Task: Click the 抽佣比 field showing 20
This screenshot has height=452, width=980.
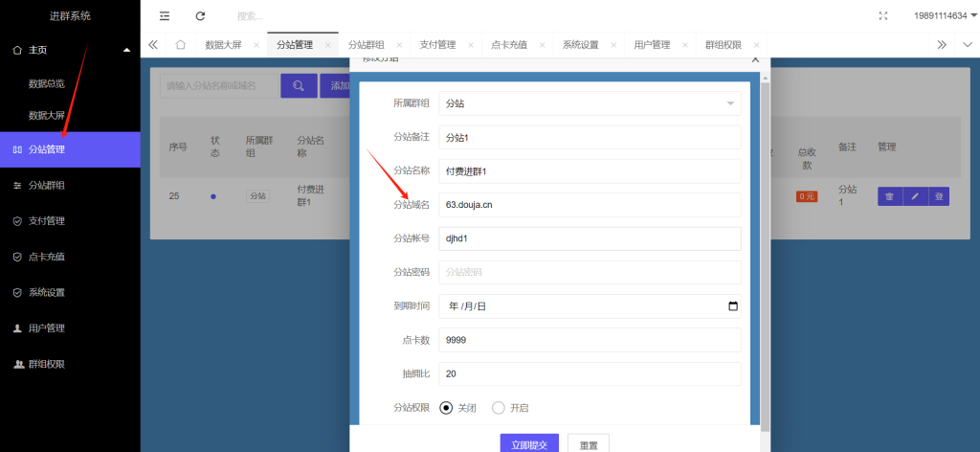Action: (x=590, y=373)
